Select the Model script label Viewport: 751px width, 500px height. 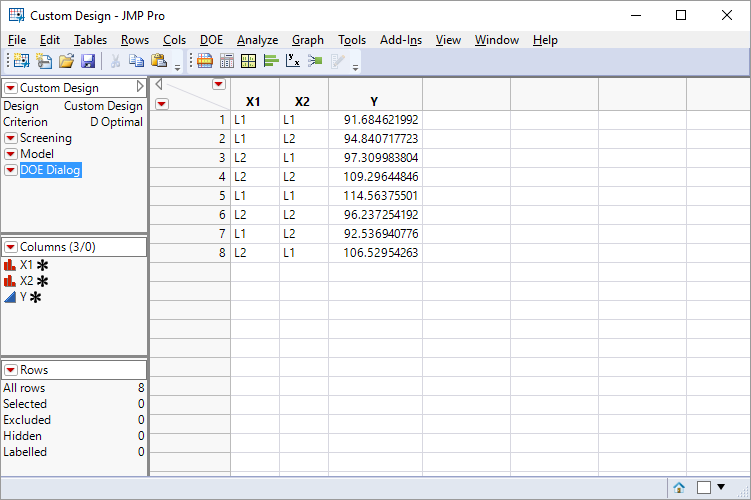pyautogui.click(x=37, y=154)
